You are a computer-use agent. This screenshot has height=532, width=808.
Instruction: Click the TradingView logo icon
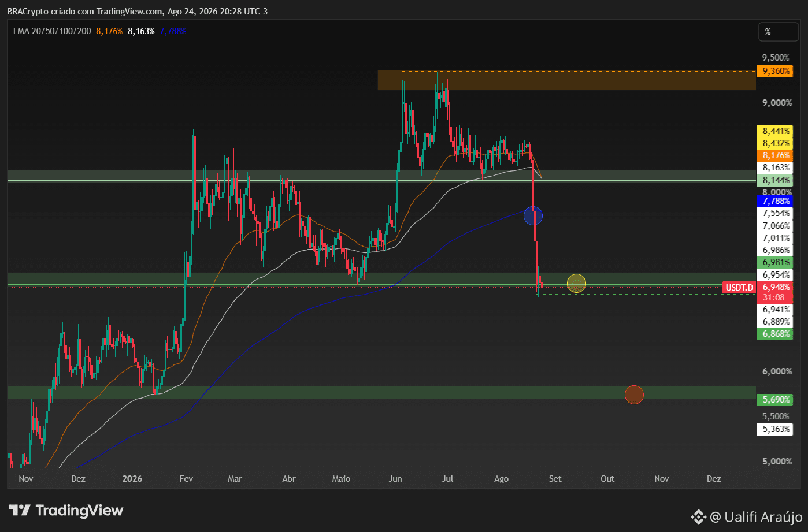click(20, 511)
